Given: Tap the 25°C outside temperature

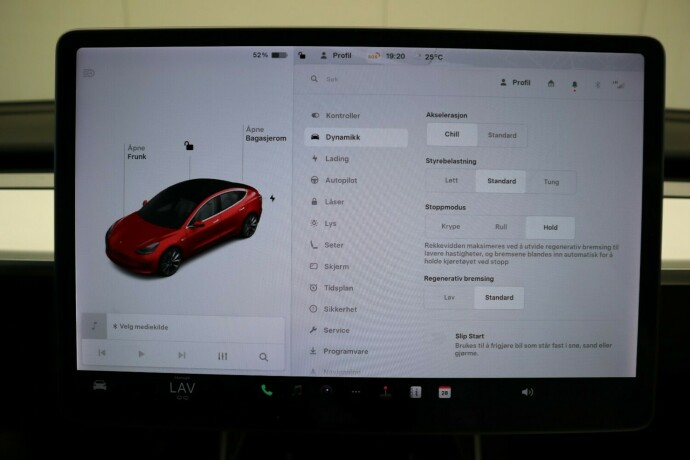Looking at the screenshot, I should pyautogui.click(x=433, y=57).
